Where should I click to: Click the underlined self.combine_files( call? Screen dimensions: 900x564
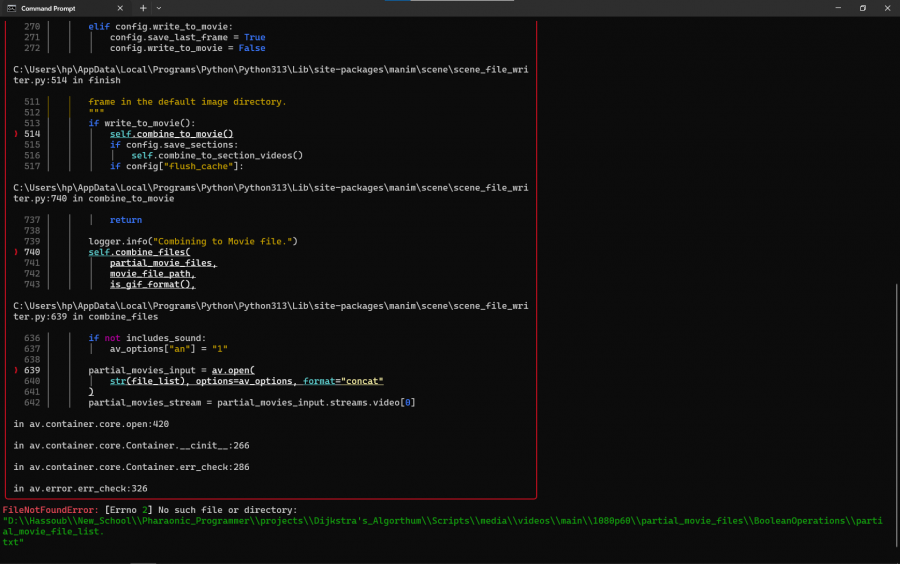[138, 252]
